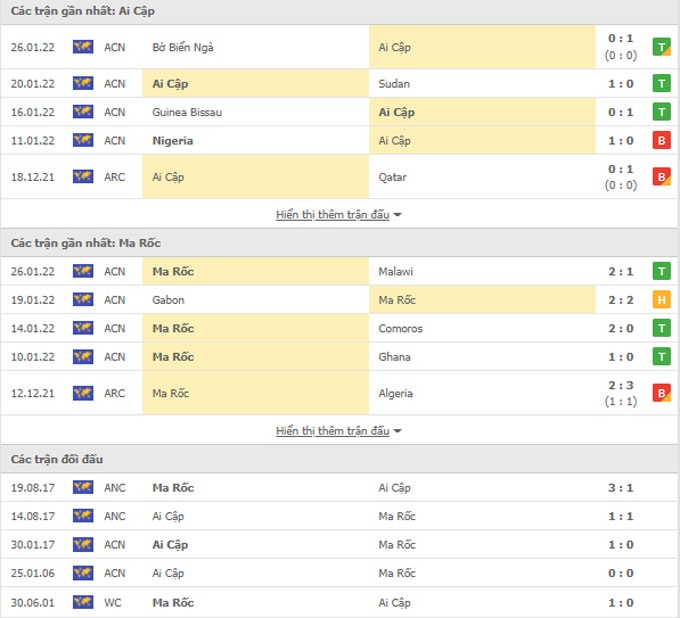
Task: Click the orange H badge on Gabon match
Action: (x=661, y=300)
